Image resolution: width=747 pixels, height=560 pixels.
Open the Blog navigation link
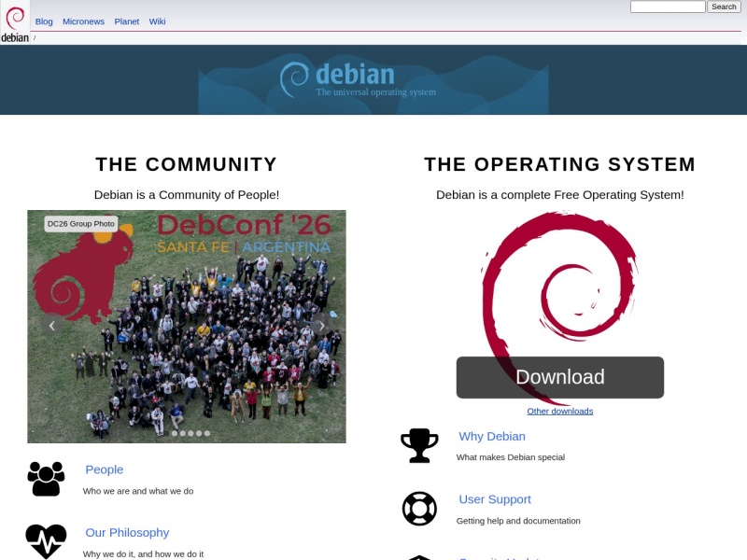[44, 21]
